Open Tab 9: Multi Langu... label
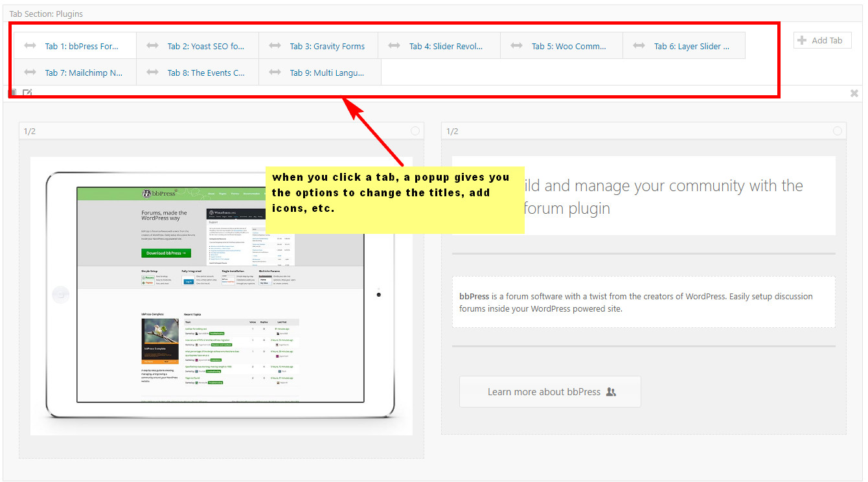The width and height of the screenshot is (868, 482). (327, 73)
